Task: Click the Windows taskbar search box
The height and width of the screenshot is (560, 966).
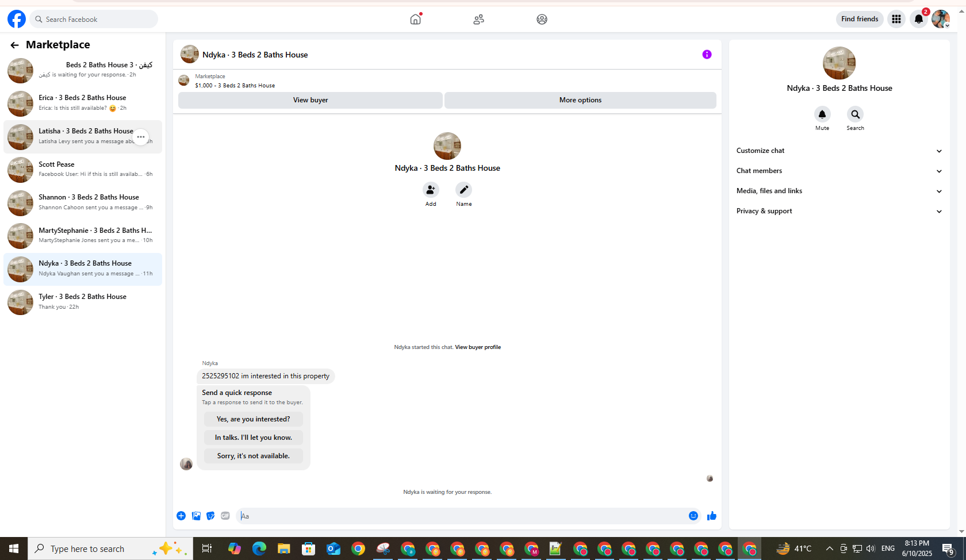Action: pos(110,549)
